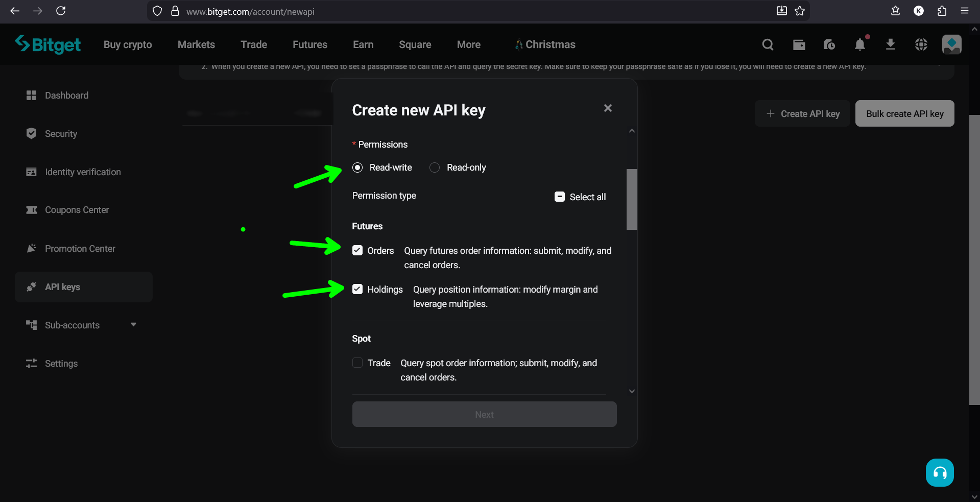
Task: Open the search icon in header
Action: 768,44
